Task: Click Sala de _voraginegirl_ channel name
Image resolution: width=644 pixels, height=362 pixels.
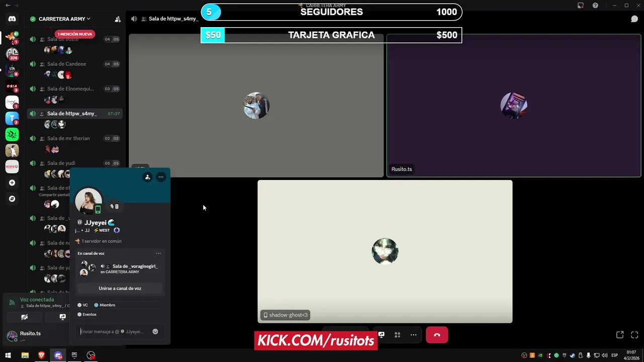Action: tap(135, 266)
